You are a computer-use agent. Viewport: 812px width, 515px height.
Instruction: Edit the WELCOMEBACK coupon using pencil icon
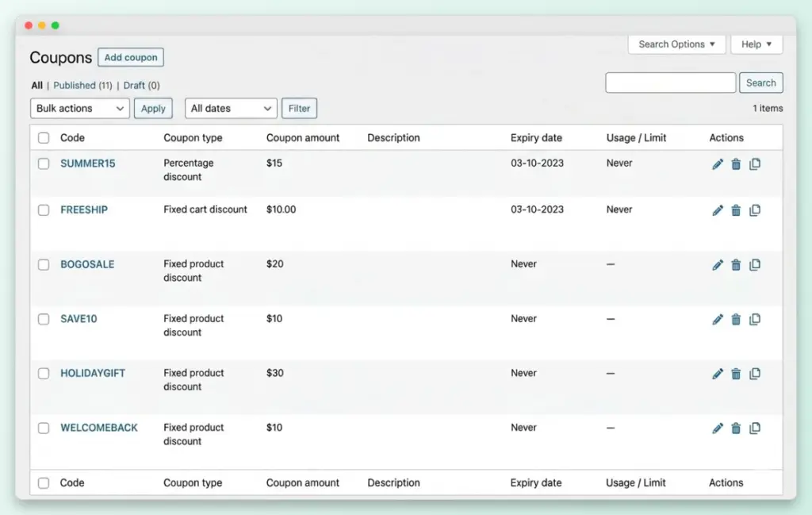[x=717, y=428]
